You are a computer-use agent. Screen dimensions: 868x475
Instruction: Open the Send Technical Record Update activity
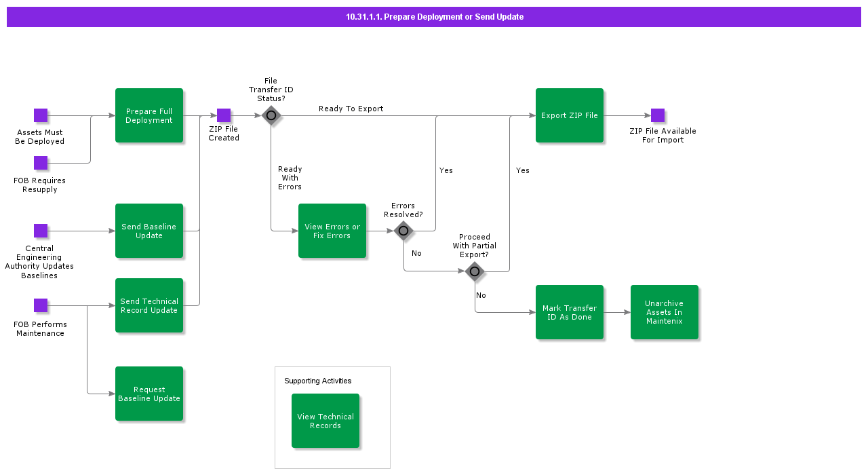(x=149, y=305)
